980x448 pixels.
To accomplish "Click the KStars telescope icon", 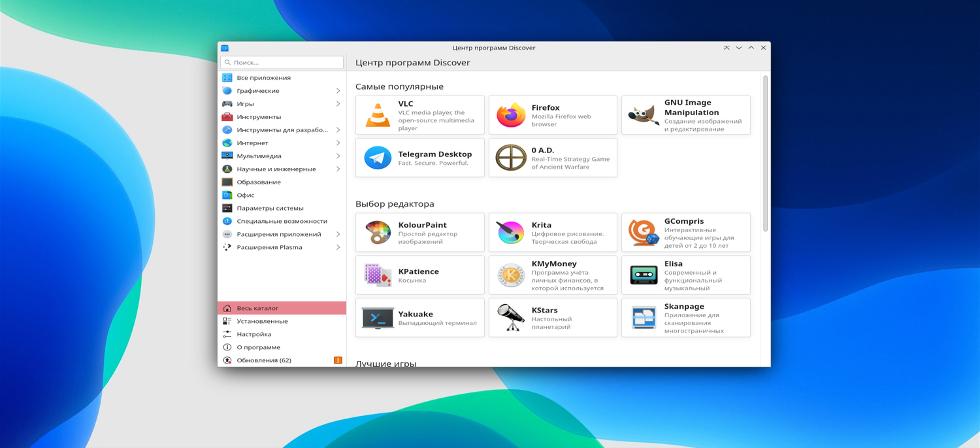I will coord(511,318).
